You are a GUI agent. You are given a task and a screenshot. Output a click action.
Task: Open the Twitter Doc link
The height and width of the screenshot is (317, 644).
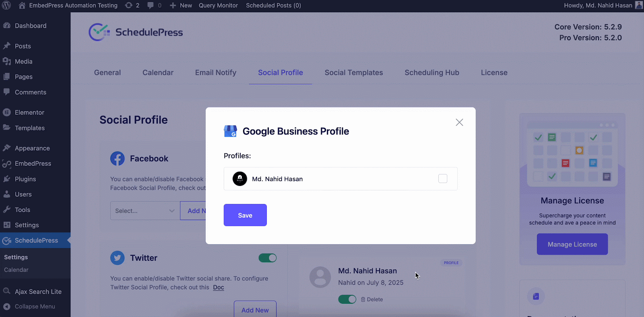point(219,287)
